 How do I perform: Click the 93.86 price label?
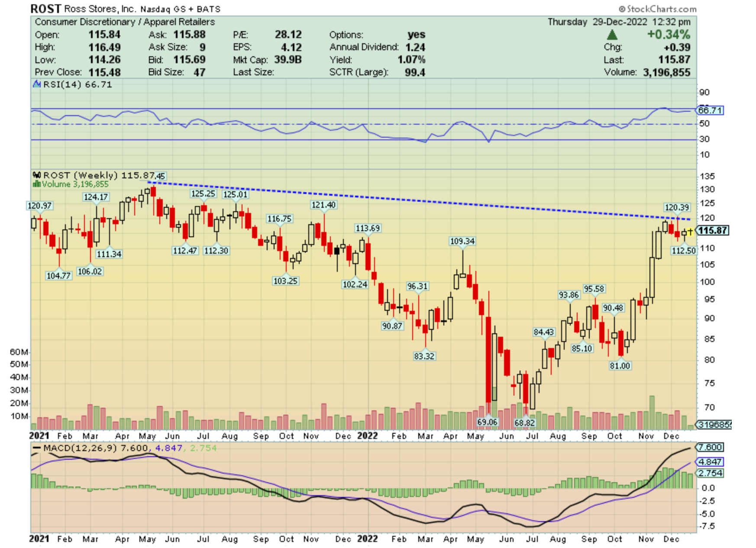click(569, 295)
